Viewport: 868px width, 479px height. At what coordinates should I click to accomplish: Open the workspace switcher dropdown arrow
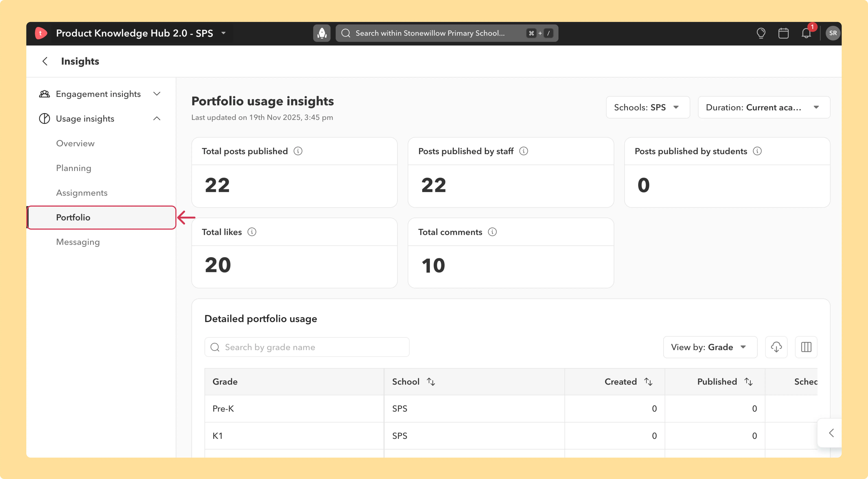click(x=223, y=33)
